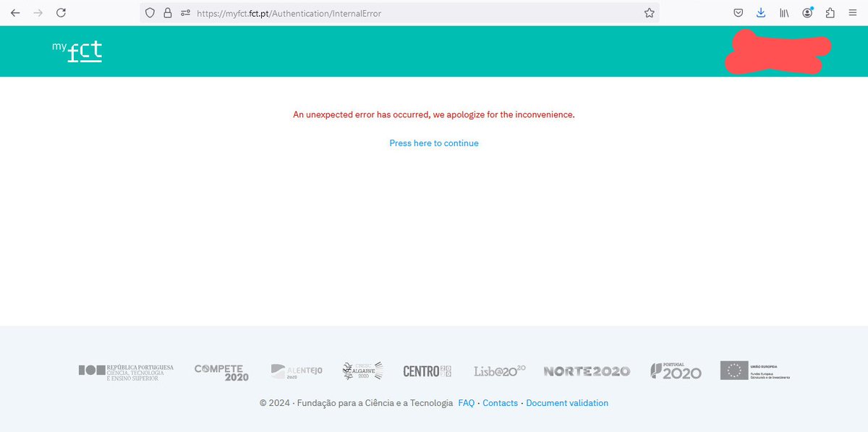868x432 pixels.
Task: Click the União Europeia flag logo
Action: (755, 370)
